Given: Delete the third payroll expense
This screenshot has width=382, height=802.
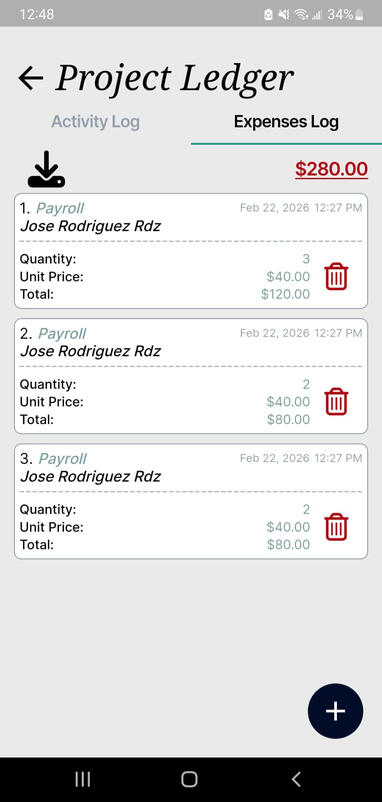Looking at the screenshot, I should (x=336, y=527).
